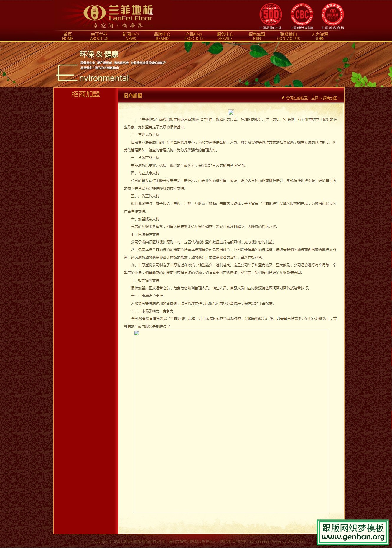This screenshot has width=392, height=548.
Task: Click the Copyright footer text
Action: (x=197, y=542)
